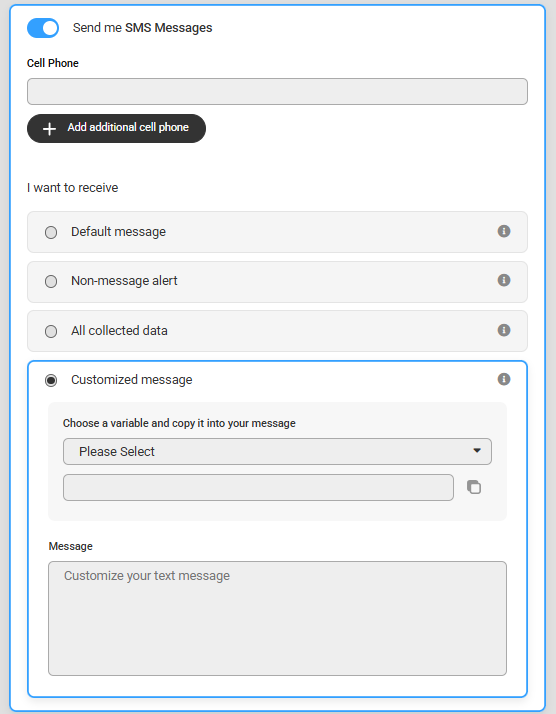Click the Customize your text message textarea
This screenshot has height=714, width=556.
[277, 618]
